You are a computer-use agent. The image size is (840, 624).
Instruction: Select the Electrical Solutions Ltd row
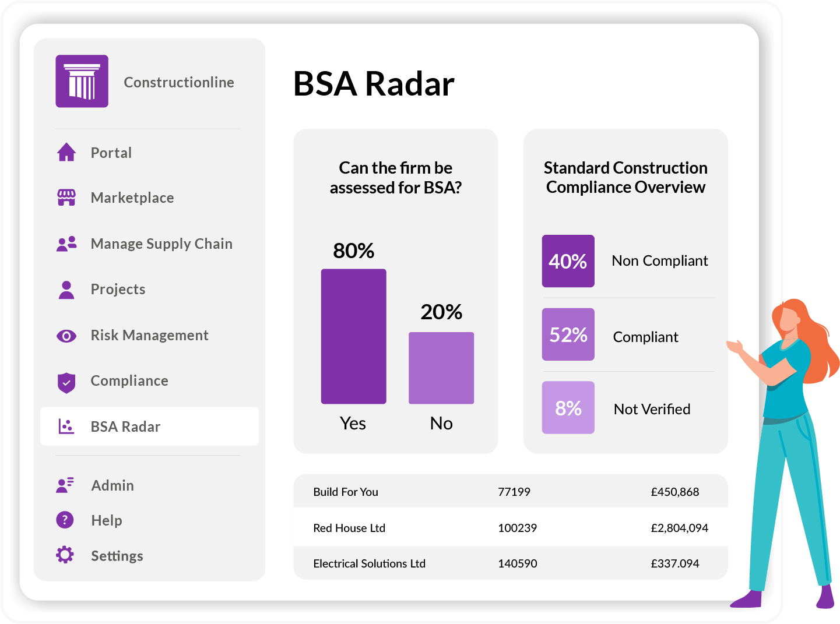(511, 563)
